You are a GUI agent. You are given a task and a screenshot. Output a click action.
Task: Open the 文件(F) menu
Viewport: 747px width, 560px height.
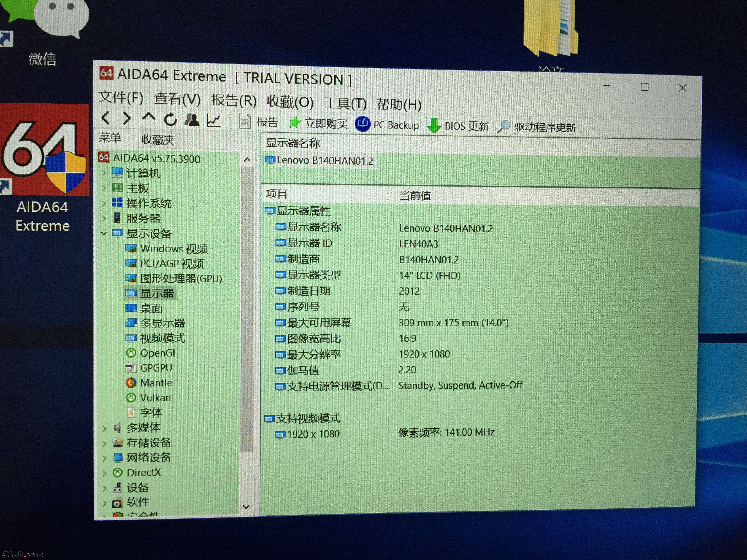[121, 98]
